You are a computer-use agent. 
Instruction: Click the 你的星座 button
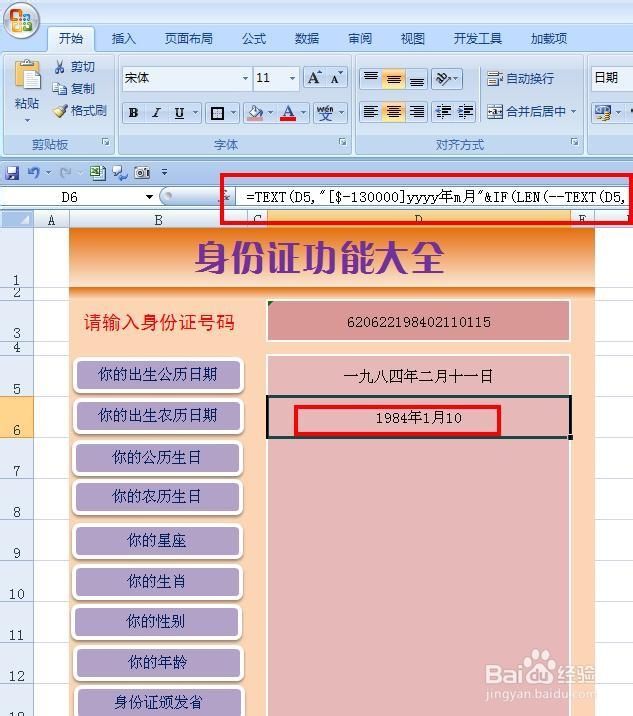(157, 541)
